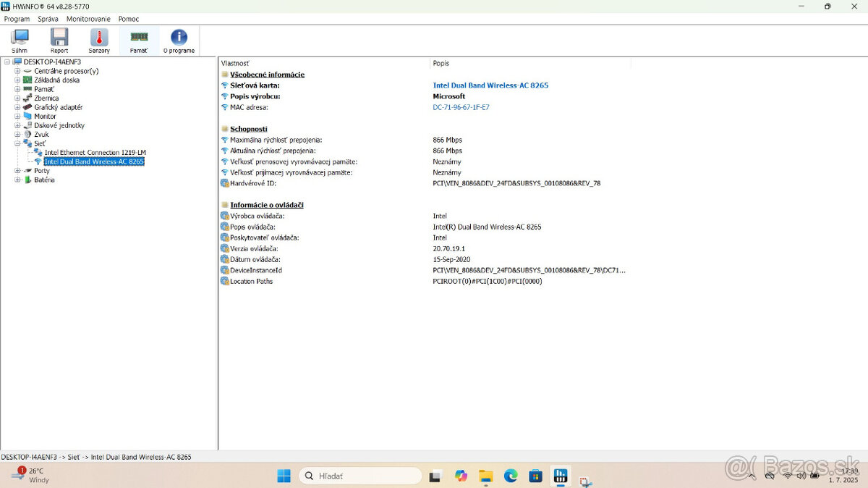Expand the Centrálne procesor(y) node
868x488 pixels.
[16, 70]
